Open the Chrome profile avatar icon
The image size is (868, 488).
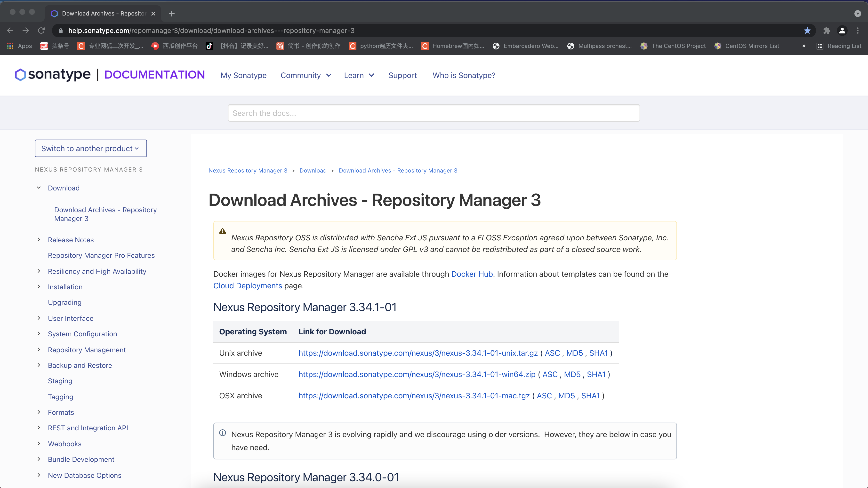click(842, 31)
